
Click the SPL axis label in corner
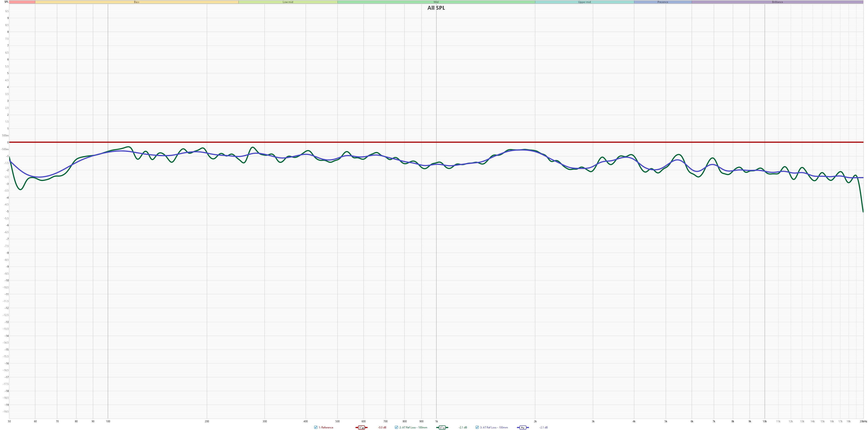pos(6,2)
